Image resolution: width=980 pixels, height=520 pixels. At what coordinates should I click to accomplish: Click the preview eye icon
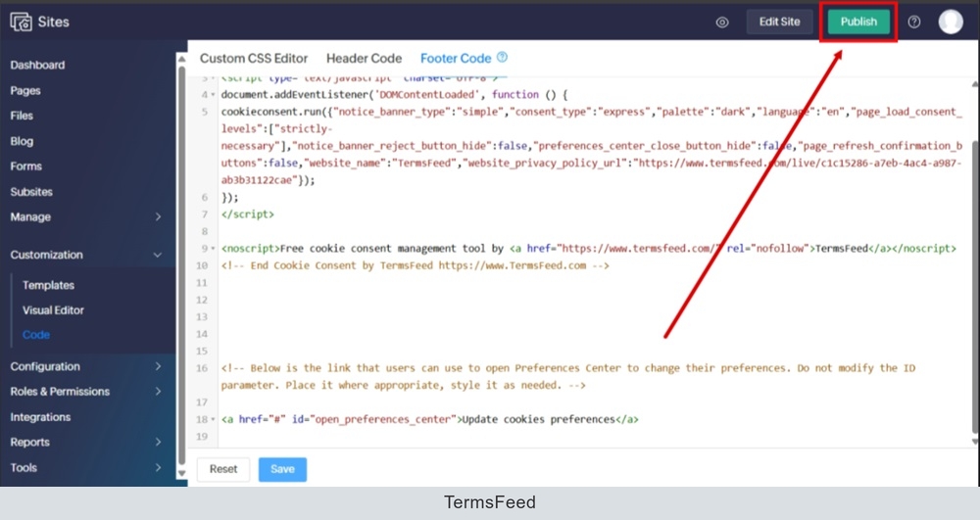(x=722, y=23)
